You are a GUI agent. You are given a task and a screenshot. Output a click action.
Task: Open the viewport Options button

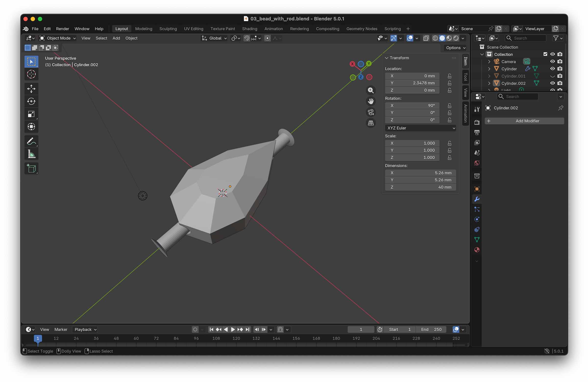point(455,48)
